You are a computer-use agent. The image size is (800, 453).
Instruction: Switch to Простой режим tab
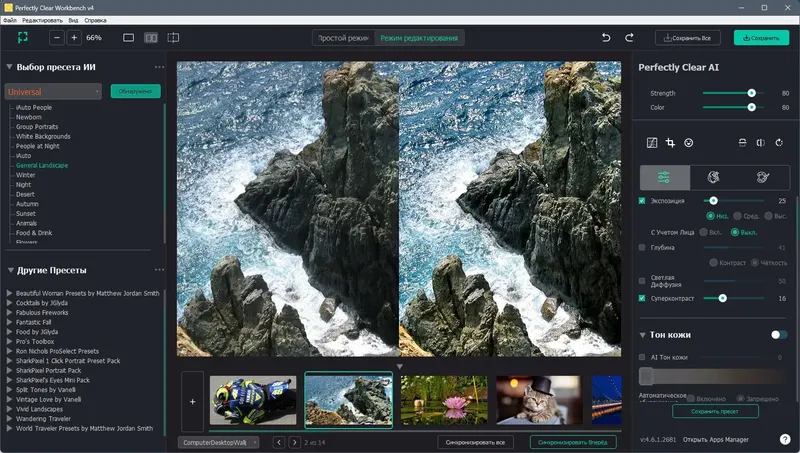344,38
